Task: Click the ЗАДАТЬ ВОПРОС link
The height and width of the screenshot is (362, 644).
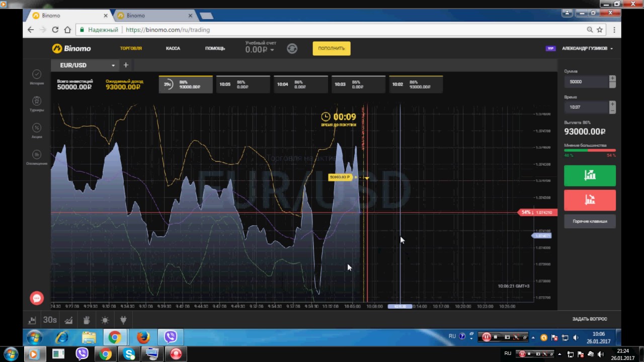Action: coord(590,319)
